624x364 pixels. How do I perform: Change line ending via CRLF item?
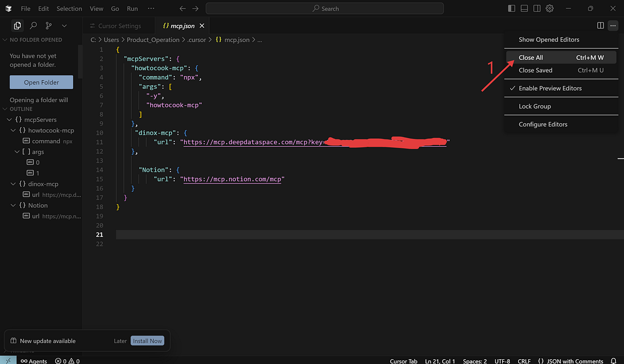(524, 361)
